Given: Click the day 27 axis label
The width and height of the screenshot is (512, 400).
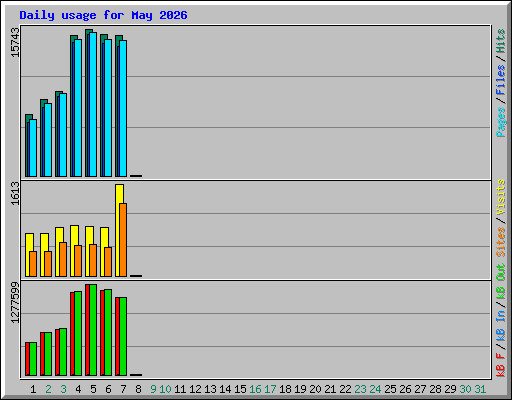Looking at the screenshot, I should point(420,389).
